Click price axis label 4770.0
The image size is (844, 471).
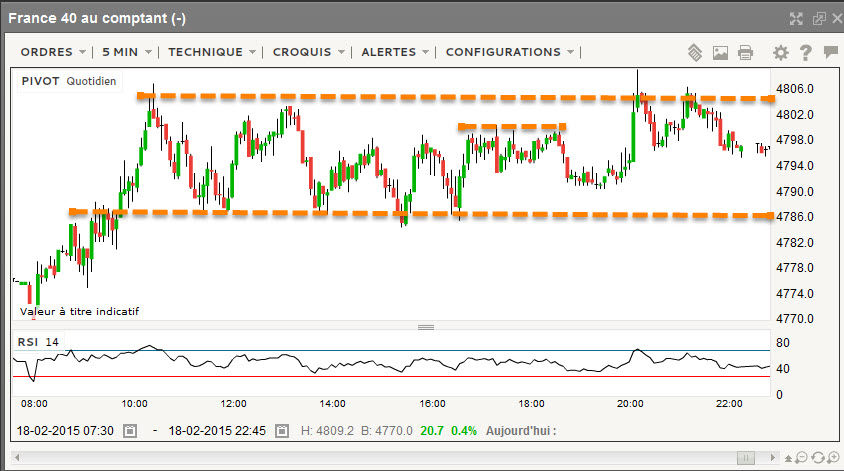click(794, 319)
